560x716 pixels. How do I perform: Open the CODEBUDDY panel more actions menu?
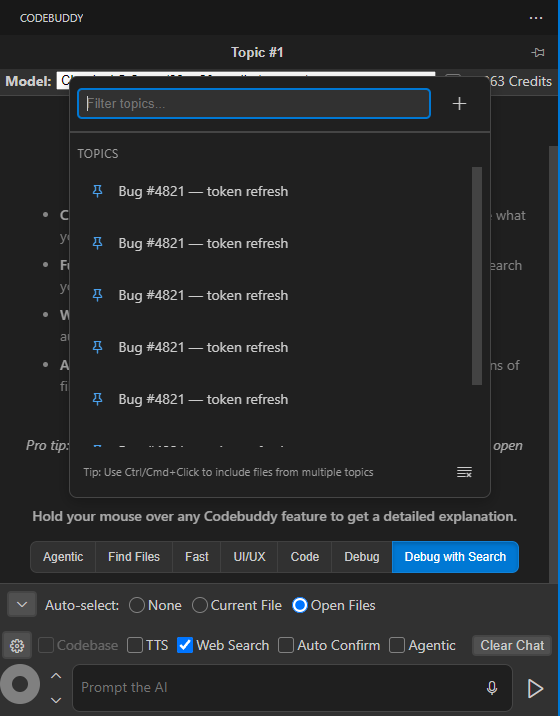click(535, 18)
